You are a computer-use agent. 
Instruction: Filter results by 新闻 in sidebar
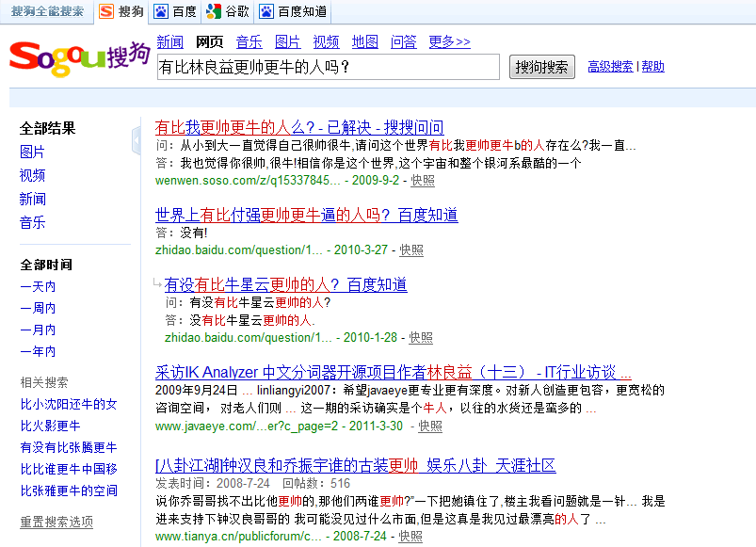(x=33, y=199)
